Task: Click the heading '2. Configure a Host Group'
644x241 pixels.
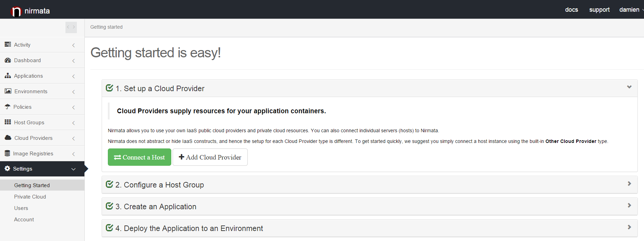Action: [x=160, y=185]
